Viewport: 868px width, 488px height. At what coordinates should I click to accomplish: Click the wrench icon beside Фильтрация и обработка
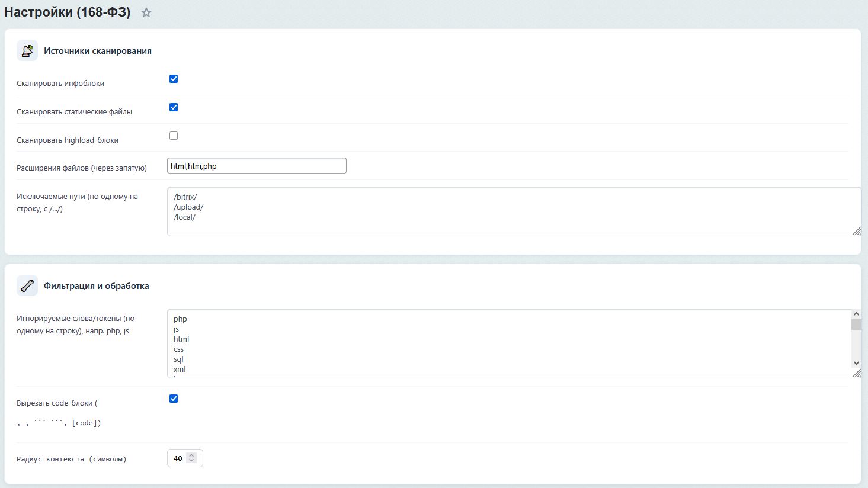27,285
